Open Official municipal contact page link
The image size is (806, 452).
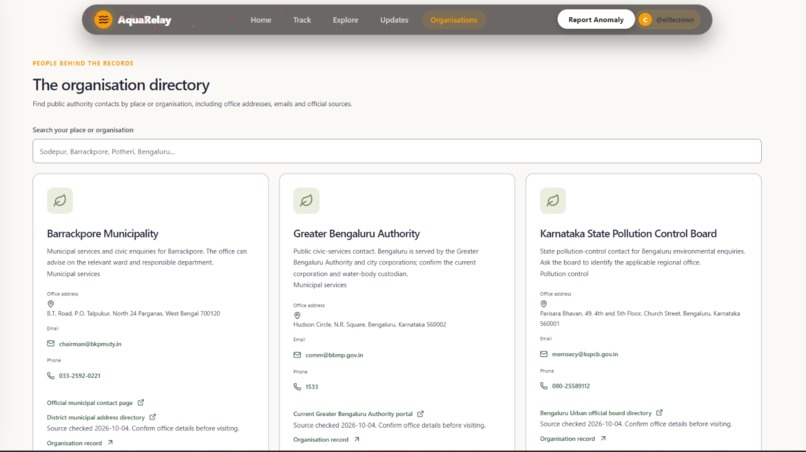point(89,403)
